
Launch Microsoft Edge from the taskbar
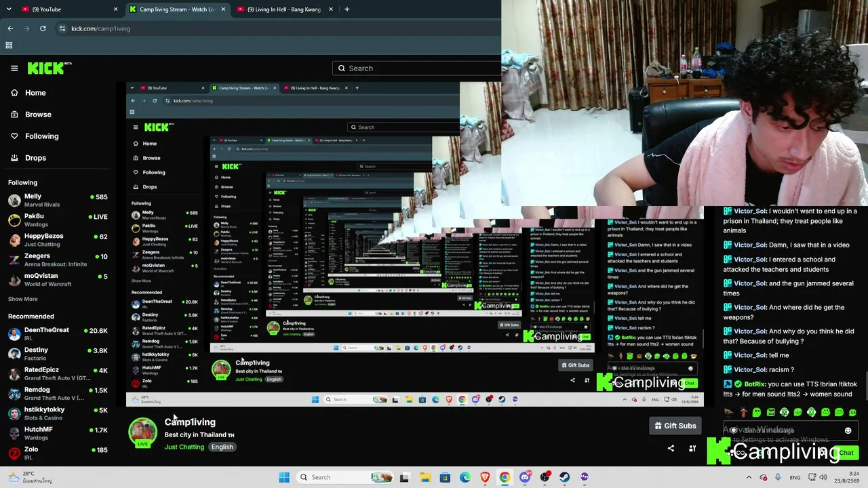point(465,477)
